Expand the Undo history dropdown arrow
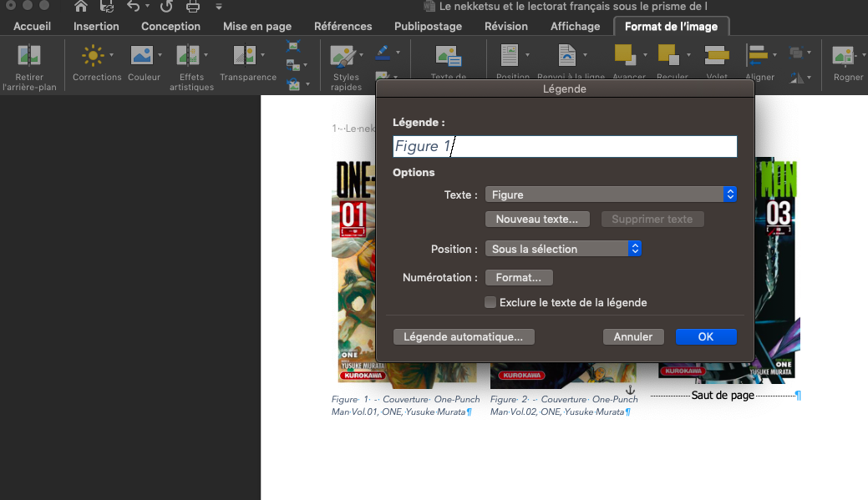 pos(147,6)
